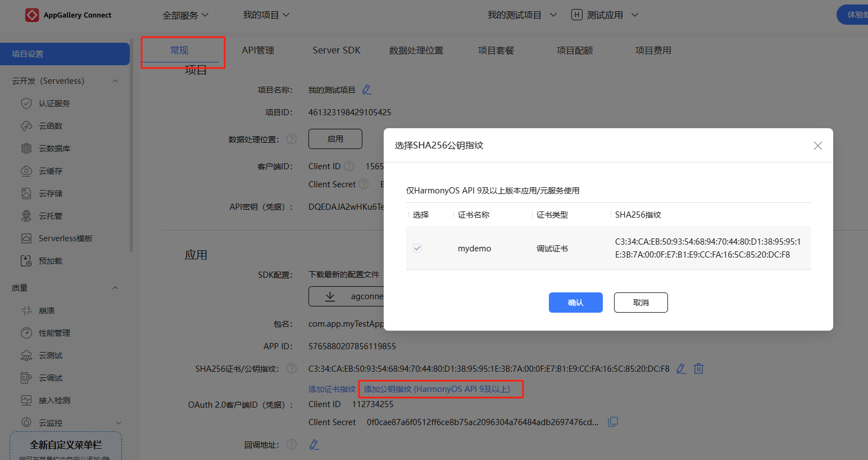Click the OAuth Client ID 112734255

(x=372, y=404)
